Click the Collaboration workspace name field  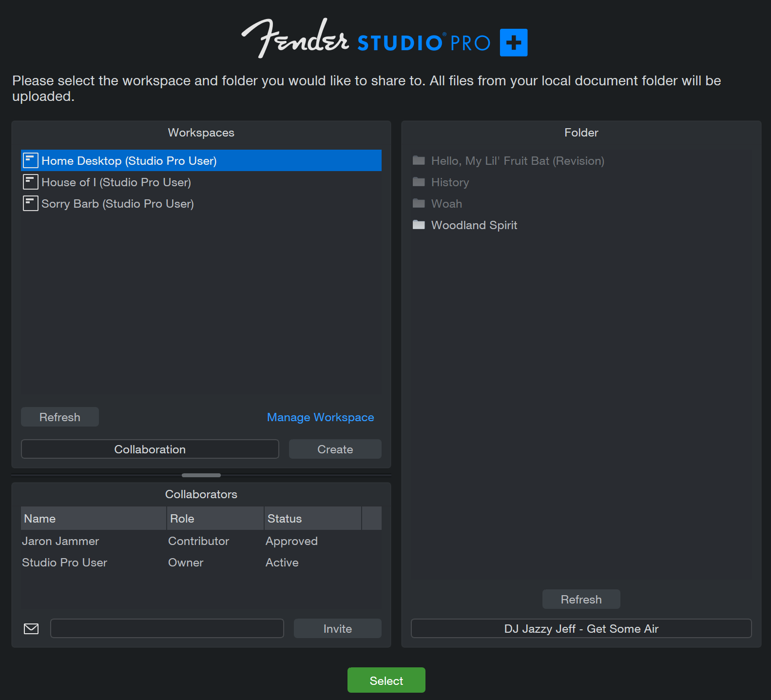tap(150, 449)
